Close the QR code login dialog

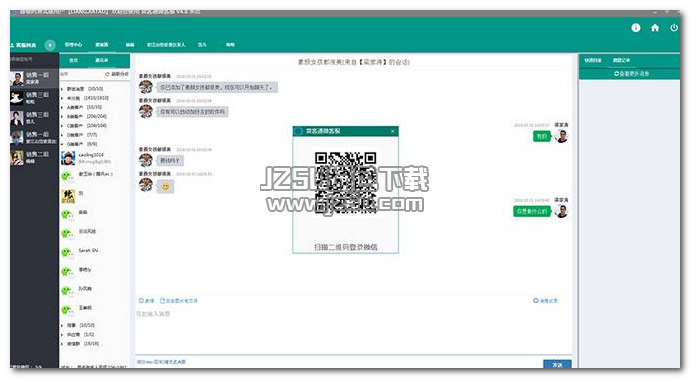(x=393, y=131)
